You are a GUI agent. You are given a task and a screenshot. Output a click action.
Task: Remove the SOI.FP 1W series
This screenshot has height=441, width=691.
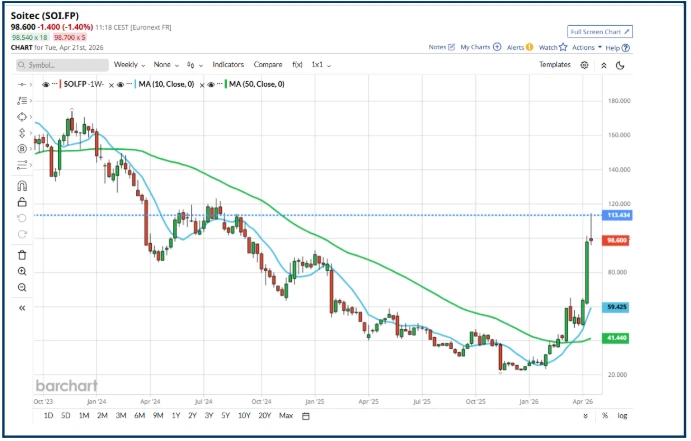(111, 85)
